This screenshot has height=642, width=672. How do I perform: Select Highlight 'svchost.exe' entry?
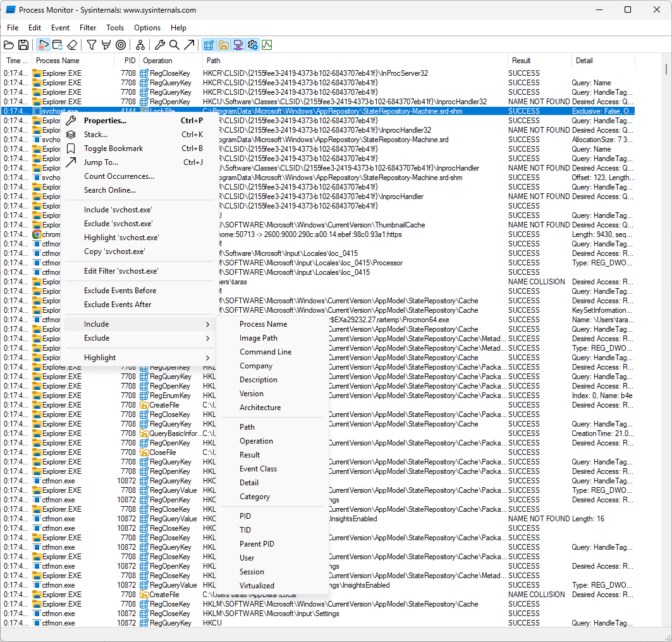139,238
